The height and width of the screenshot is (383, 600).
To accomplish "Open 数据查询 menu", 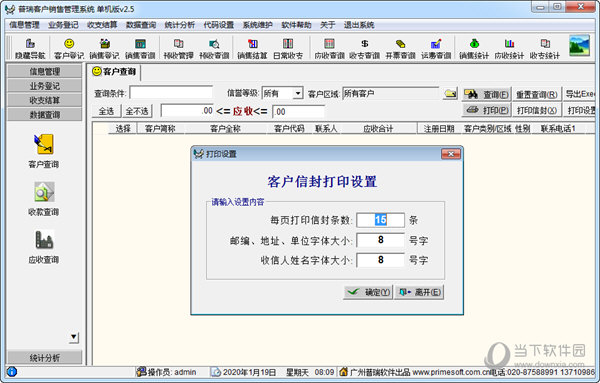I will (141, 25).
